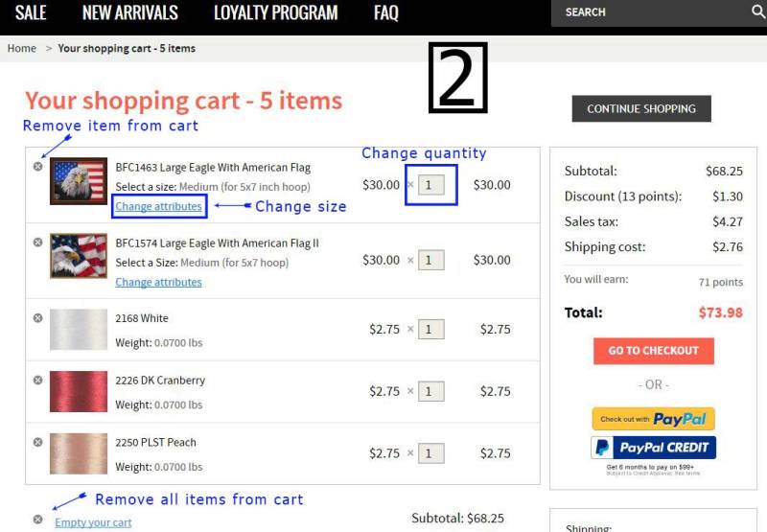Viewport: 767px width, 532px height.
Task: Remove BFC1574 Eagle Flag II item
Action: [37, 243]
